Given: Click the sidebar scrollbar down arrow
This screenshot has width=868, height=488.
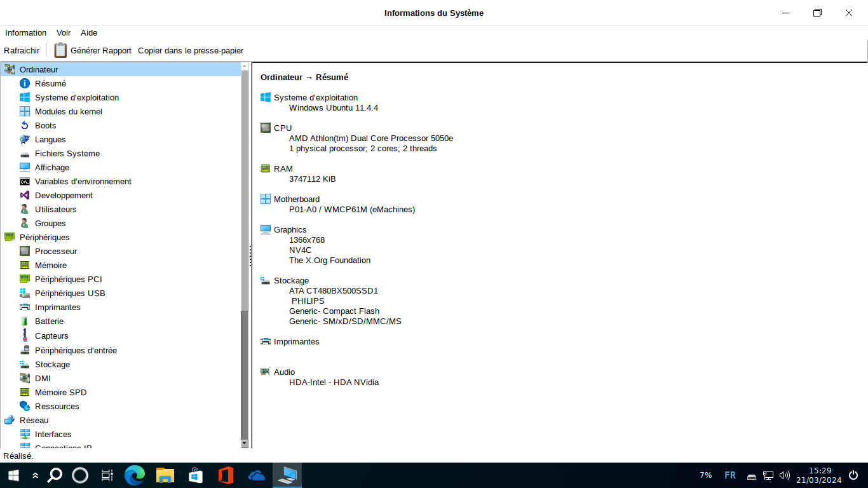Looking at the screenshot, I should click(x=245, y=443).
